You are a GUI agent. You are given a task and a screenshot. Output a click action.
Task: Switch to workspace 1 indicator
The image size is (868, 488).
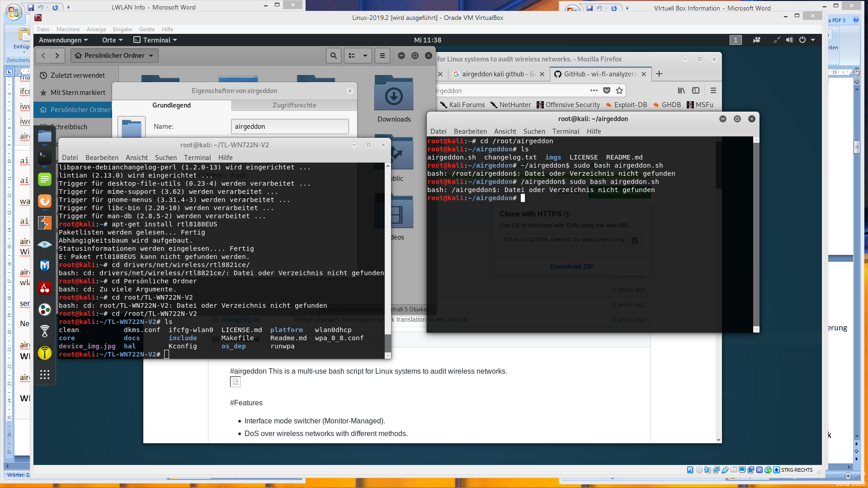[736, 40]
